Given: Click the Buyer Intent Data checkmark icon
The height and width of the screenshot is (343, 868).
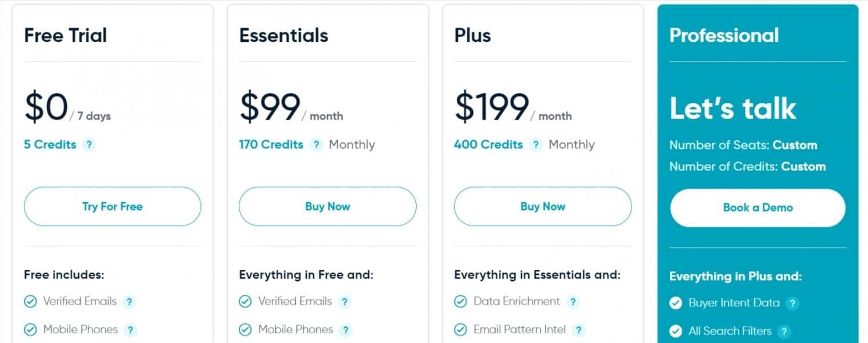Looking at the screenshot, I should point(676,303).
